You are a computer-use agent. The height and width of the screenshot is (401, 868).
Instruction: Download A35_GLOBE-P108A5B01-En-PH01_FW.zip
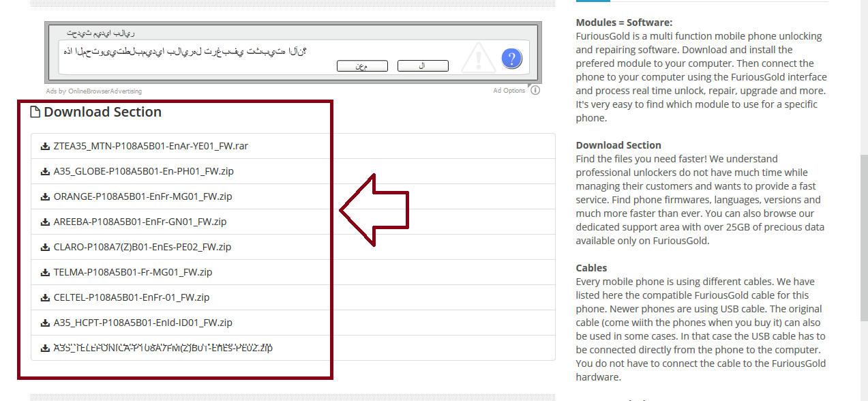pyautogui.click(x=143, y=171)
